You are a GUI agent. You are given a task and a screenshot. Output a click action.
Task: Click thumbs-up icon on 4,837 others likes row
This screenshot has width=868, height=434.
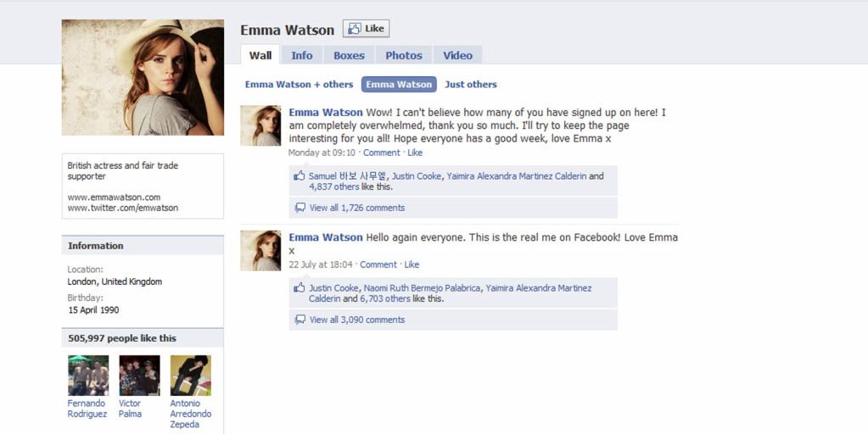coord(300,175)
